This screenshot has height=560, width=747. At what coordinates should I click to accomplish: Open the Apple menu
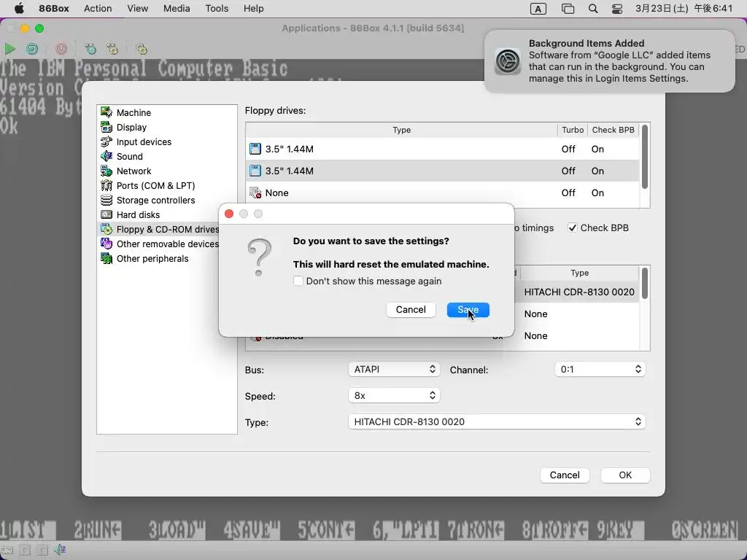tap(19, 8)
